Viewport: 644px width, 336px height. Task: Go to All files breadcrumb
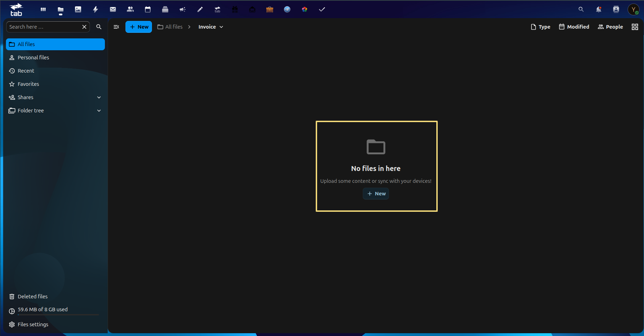pyautogui.click(x=170, y=27)
